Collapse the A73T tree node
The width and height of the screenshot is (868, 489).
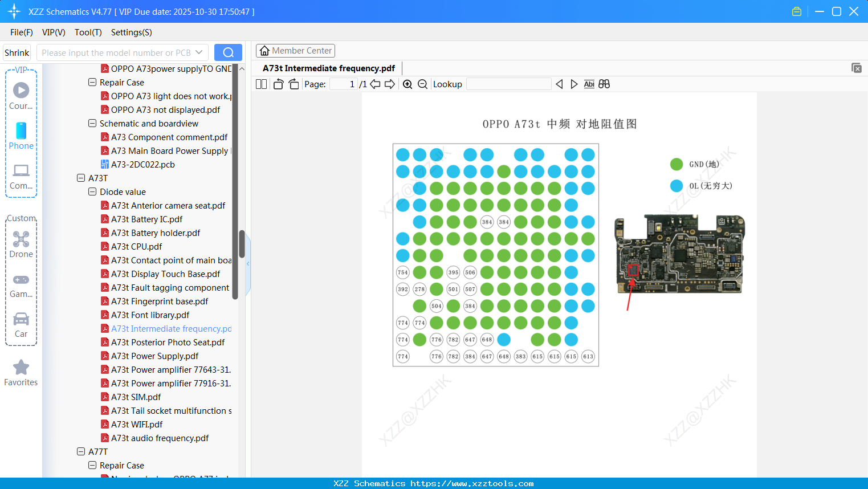coord(81,178)
